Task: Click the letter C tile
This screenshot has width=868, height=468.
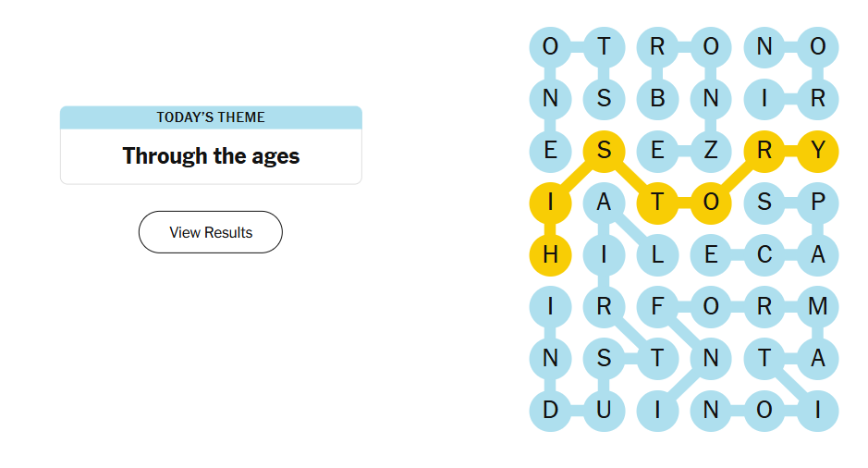Action: click(764, 255)
